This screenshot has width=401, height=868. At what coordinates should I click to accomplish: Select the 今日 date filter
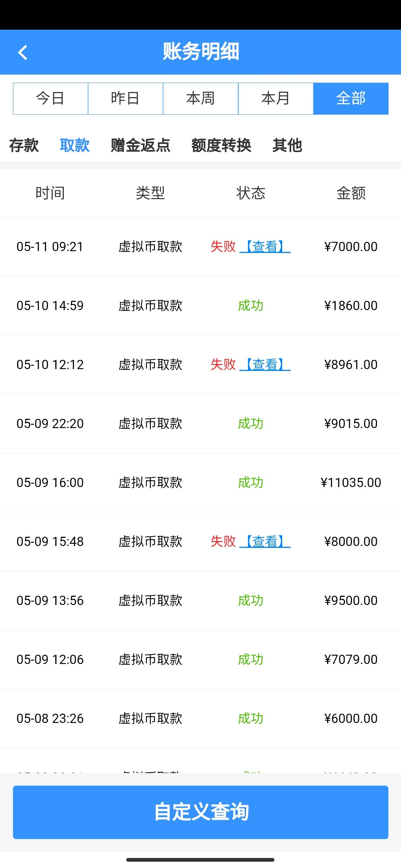click(50, 99)
